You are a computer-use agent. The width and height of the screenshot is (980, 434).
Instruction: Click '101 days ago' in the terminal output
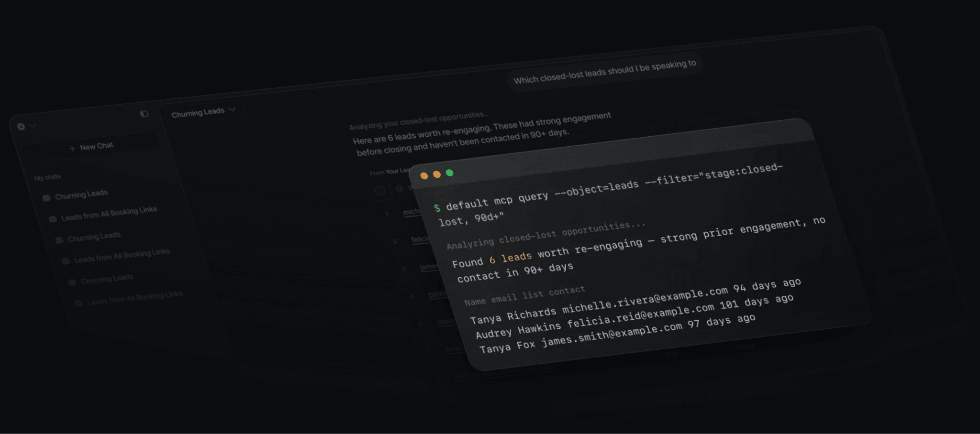(757, 302)
